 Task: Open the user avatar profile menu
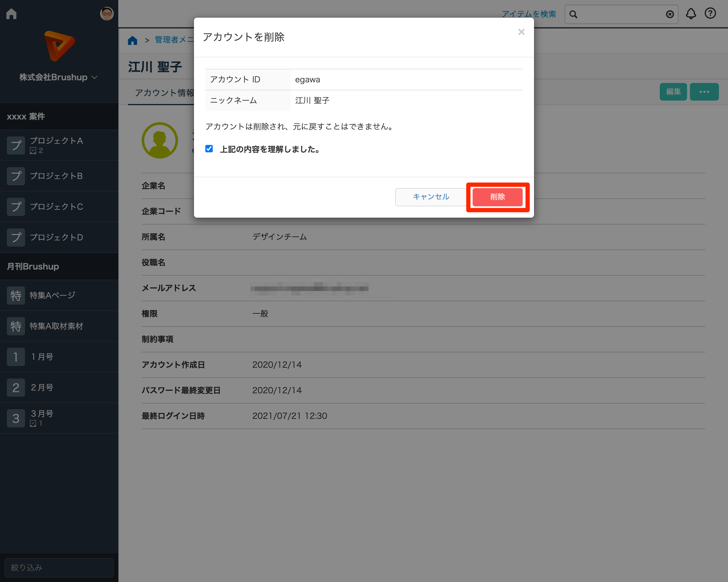coord(107,14)
